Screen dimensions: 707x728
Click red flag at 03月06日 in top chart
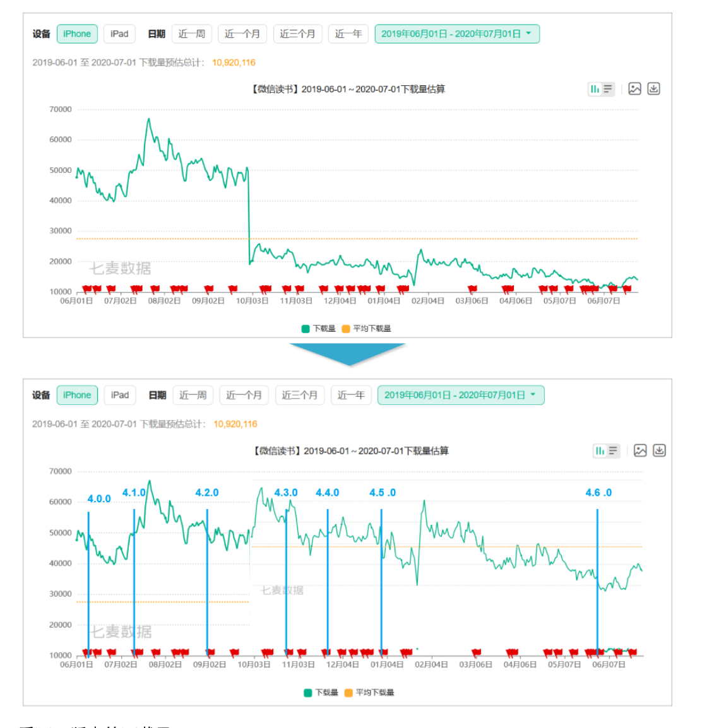point(472,289)
